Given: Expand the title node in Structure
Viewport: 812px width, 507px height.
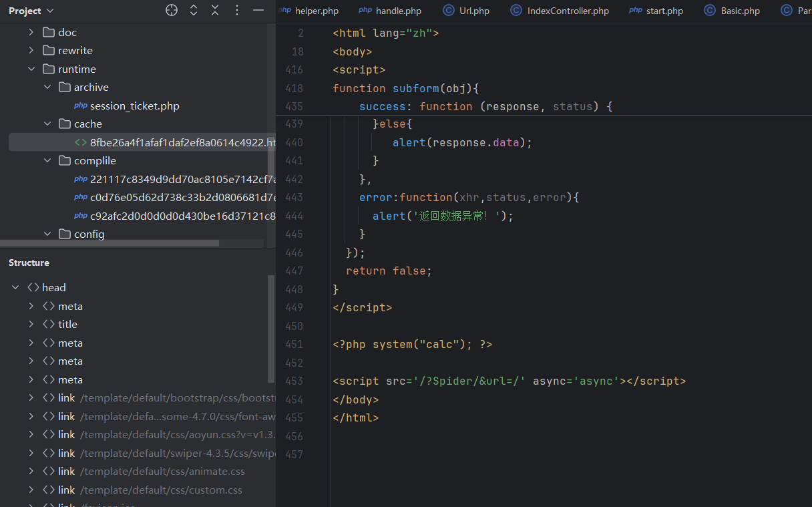Looking at the screenshot, I should pyautogui.click(x=31, y=324).
